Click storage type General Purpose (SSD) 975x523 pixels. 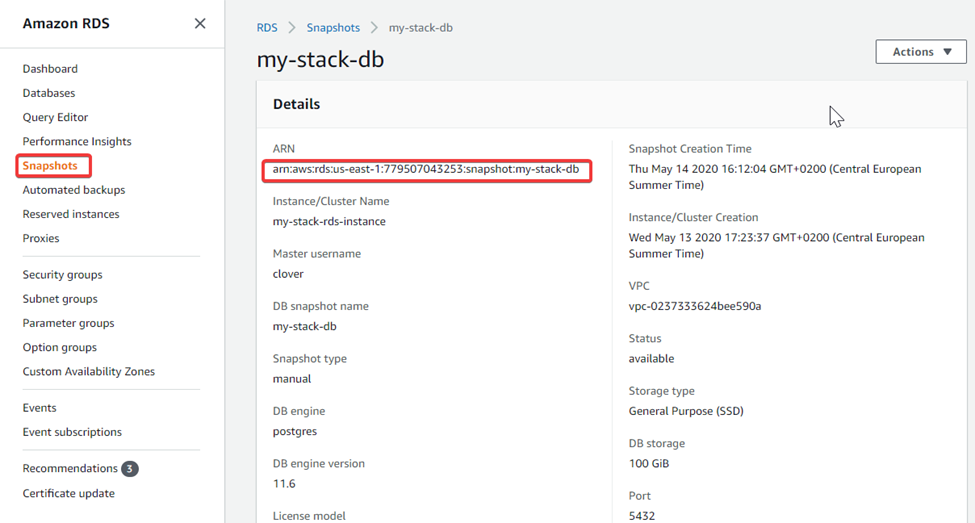click(686, 411)
